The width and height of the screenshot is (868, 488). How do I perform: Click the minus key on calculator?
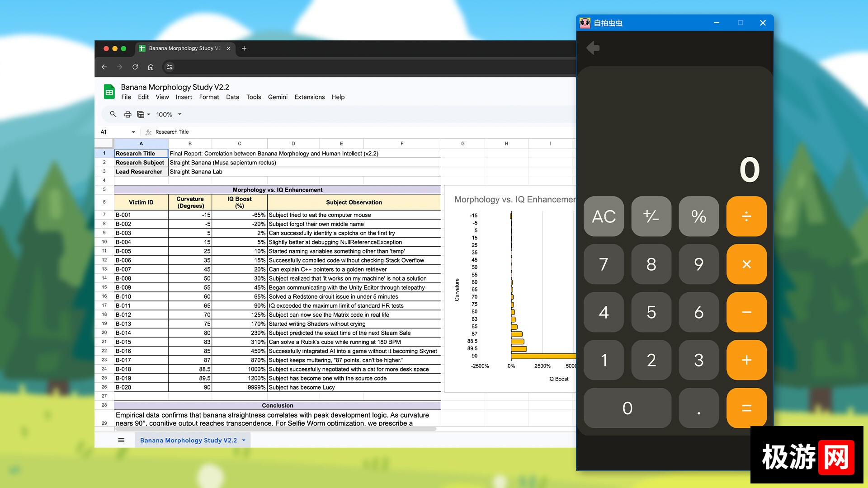click(746, 312)
